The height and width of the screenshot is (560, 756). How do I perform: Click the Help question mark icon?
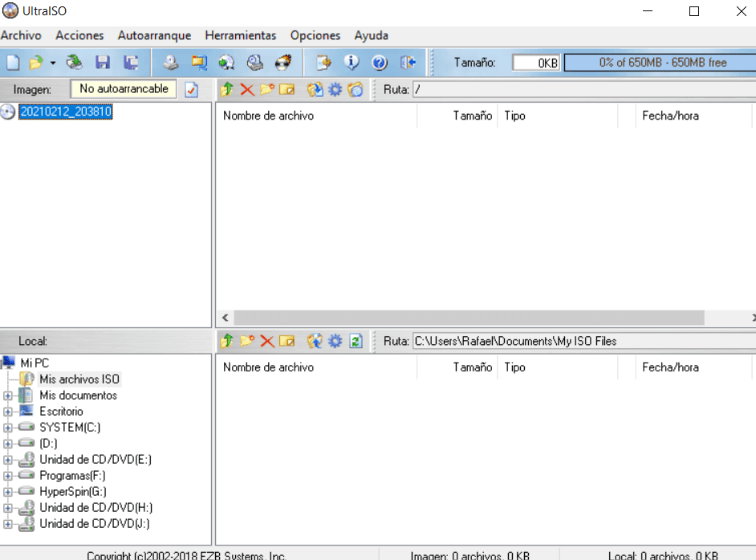click(380, 62)
